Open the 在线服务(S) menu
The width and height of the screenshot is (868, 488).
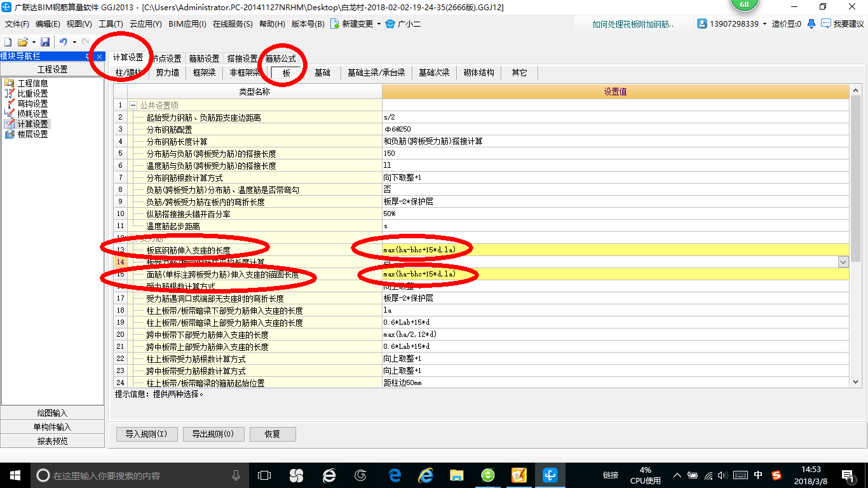(233, 24)
